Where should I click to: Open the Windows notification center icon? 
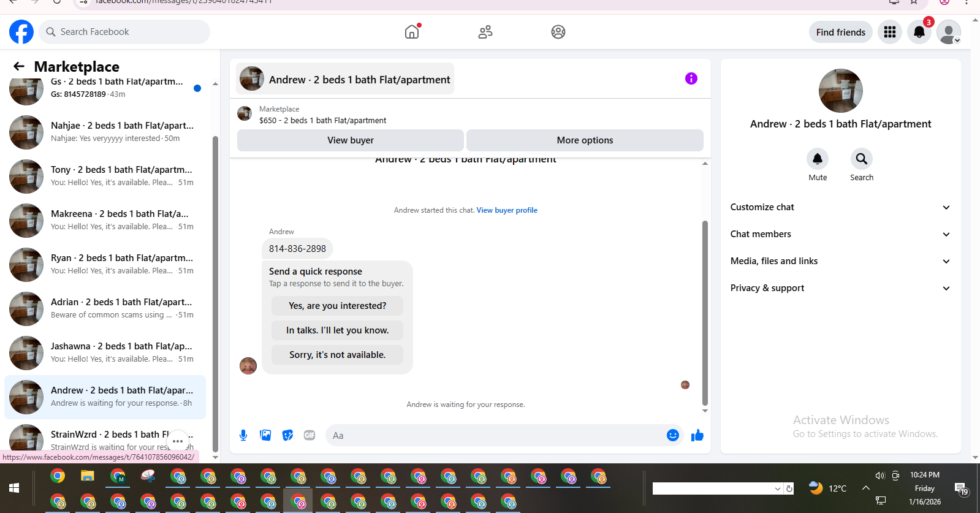click(961, 488)
